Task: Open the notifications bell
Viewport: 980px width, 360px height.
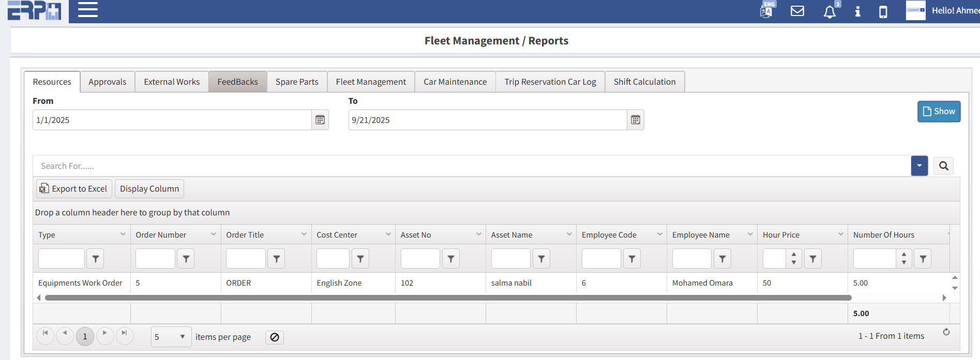Action: (x=830, y=12)
